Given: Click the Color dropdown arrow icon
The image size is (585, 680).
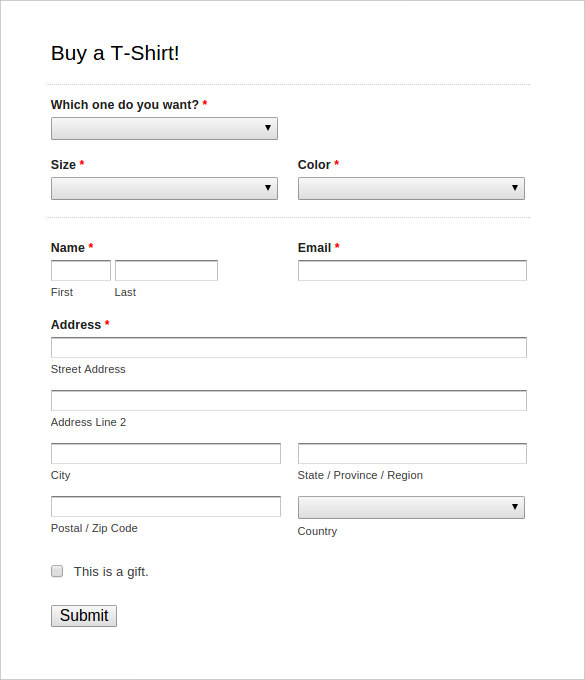Looking at the screenshot, I should (x=515, y=188).
